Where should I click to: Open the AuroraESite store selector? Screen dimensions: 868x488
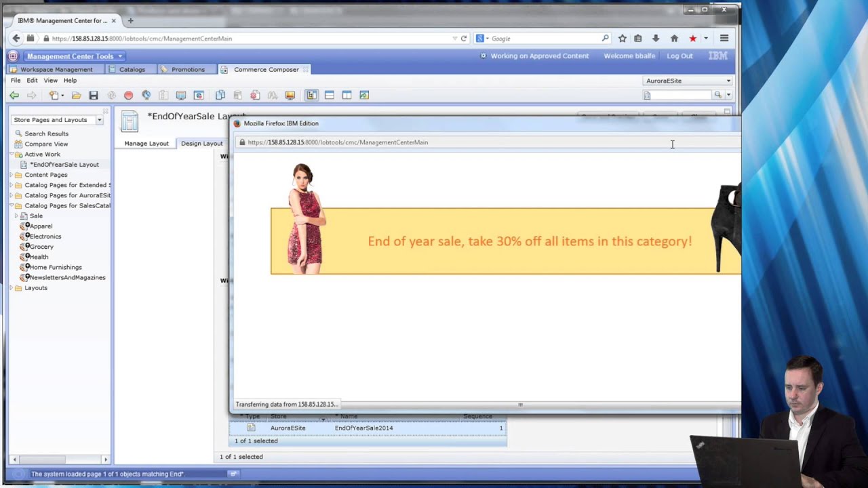pos(688,81)
